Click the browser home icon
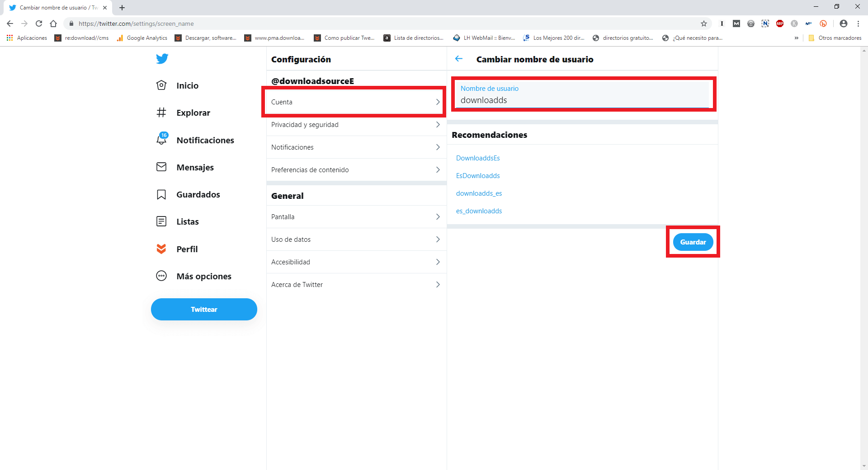This screenshot has height=470, width=868. tap(53, 23)
